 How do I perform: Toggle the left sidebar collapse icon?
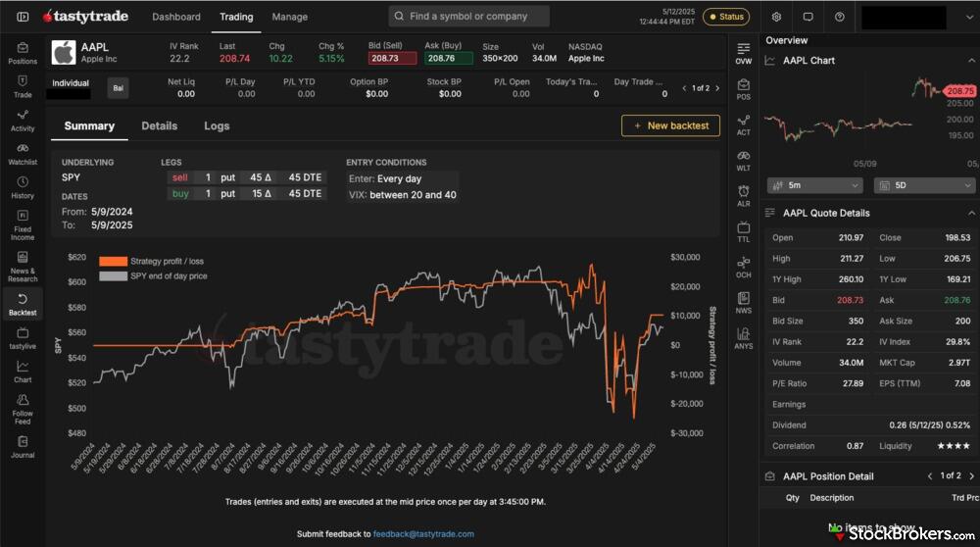(23, 17)
